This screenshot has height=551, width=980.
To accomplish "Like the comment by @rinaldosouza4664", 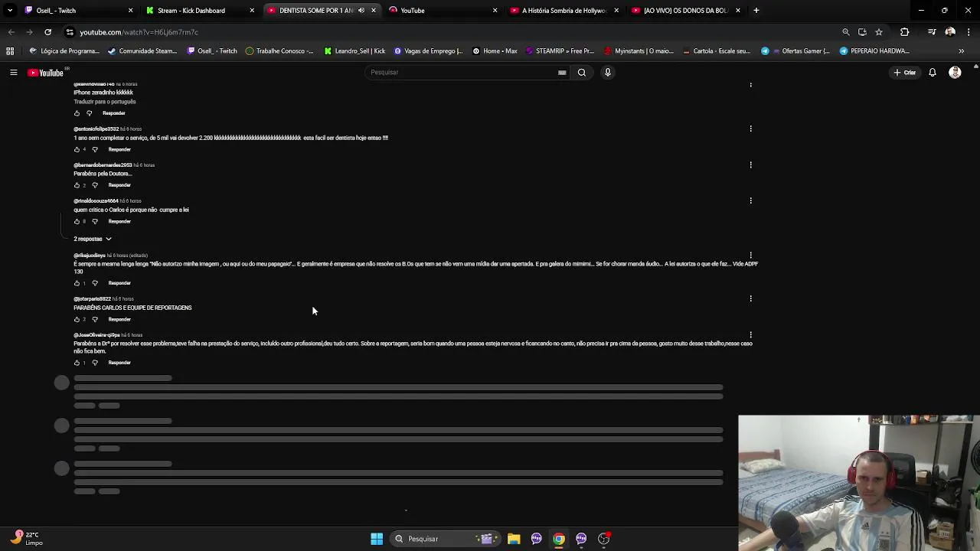I will 77,221.
